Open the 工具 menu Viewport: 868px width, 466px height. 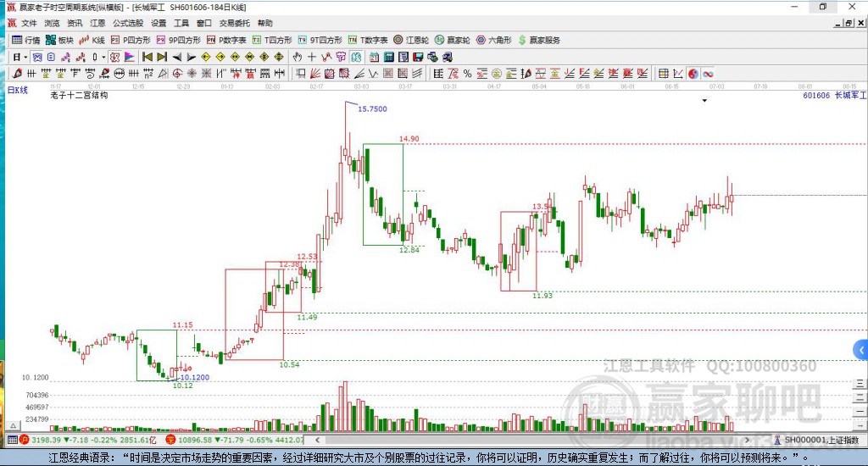(181, 23)
